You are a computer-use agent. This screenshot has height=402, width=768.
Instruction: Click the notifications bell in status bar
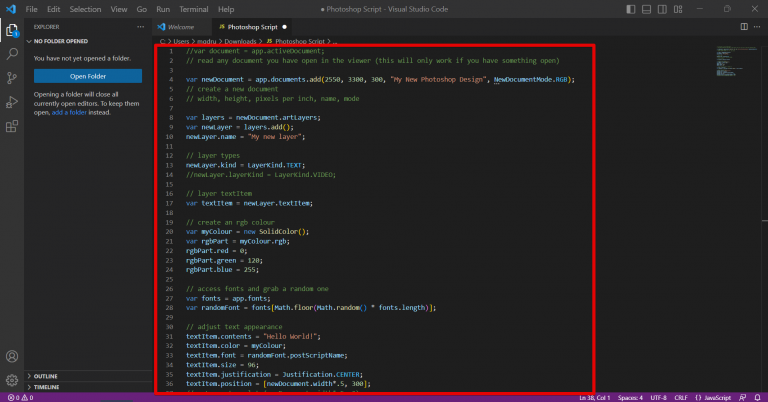point(758,397)
